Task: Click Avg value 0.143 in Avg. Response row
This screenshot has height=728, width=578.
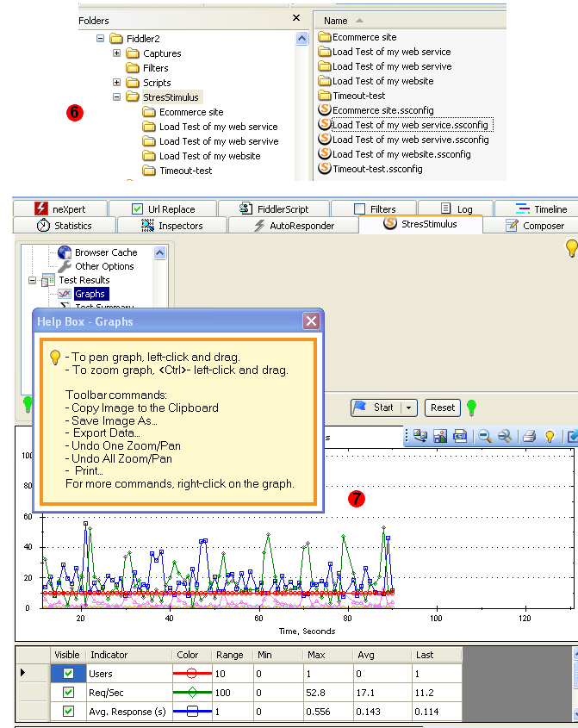Action: point(382,712)
